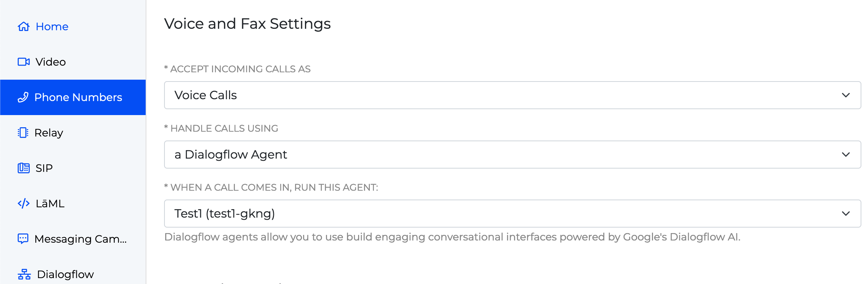
Task: Click the Video camera icon
Action: click(x=24, y=62)
